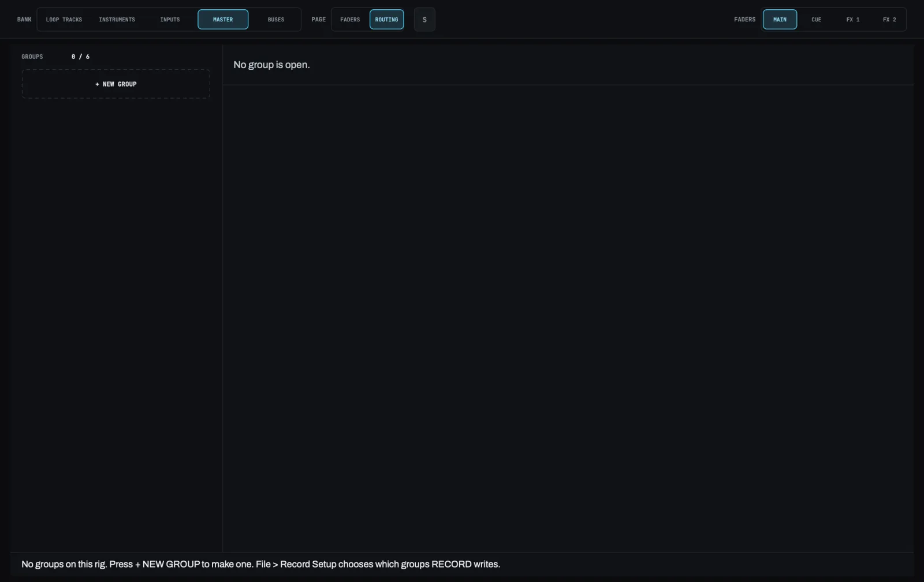Click the FADERS label beside Main
This screenshot has height=582, width=924.
(x=744, y=20)
